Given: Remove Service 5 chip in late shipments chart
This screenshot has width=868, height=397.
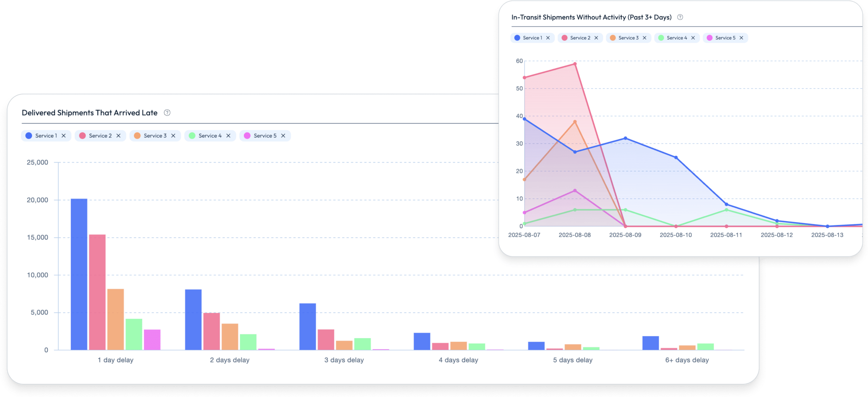Looking at the screenshot, I should 283,136.
